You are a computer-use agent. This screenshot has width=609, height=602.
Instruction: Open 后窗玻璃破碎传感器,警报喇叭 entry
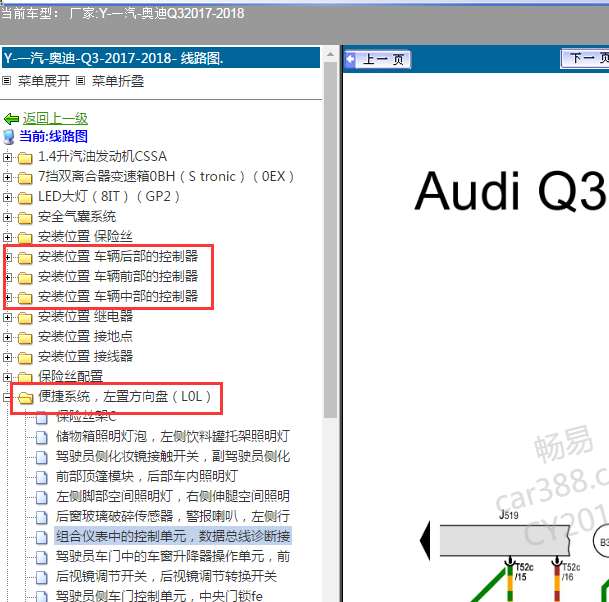(x=173, y=517)
